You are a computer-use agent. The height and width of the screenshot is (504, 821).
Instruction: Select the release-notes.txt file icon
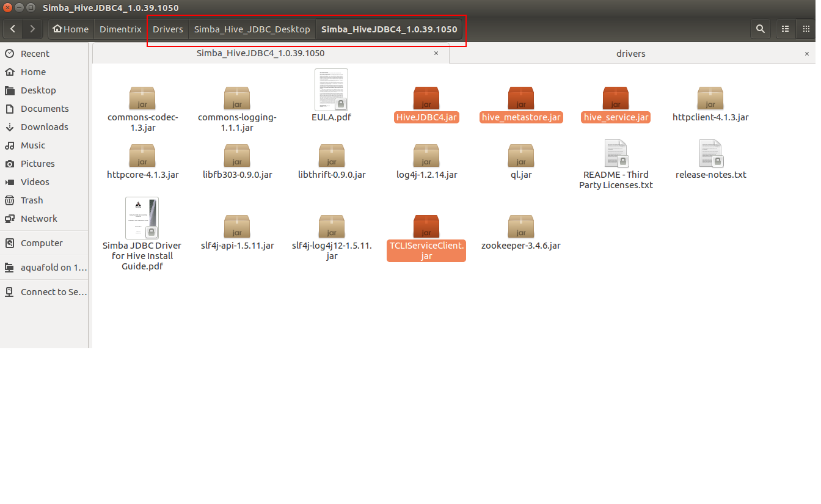point(710,153)
